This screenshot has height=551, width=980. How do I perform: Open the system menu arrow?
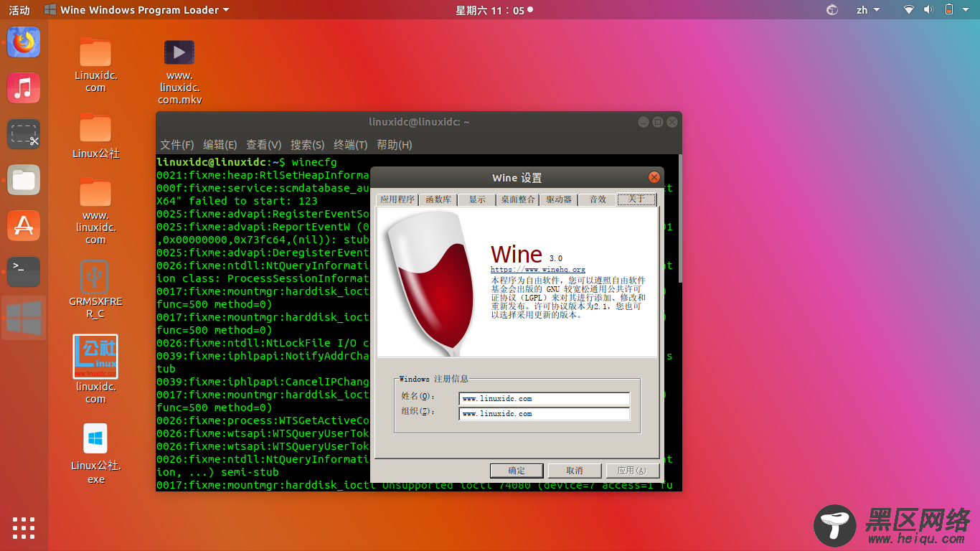(x=966, y=10)
